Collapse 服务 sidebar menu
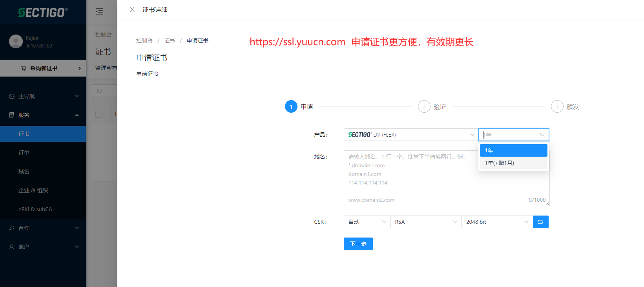This screenshot has width=644, height=287. 43,115
